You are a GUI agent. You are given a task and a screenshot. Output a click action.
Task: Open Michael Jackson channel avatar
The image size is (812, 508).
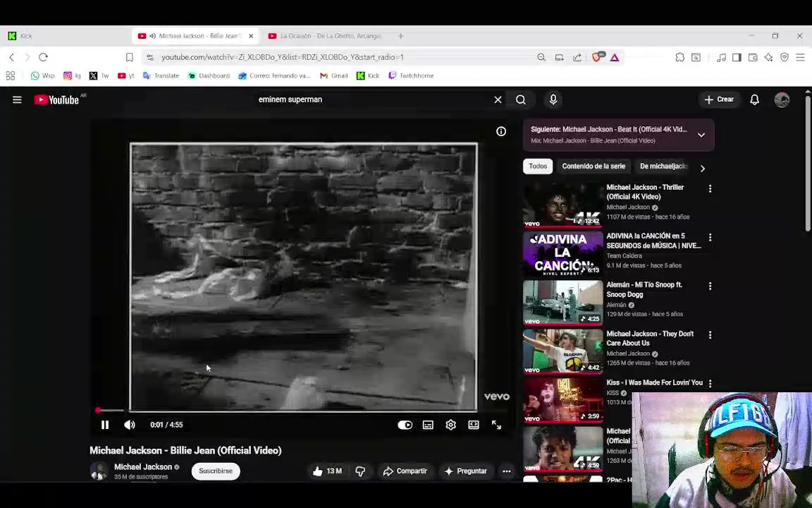click(x=99, y=471)
